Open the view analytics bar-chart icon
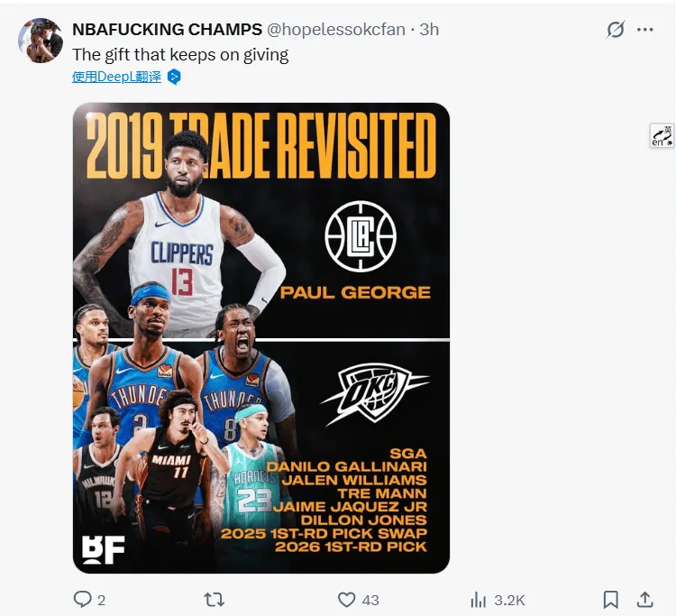 pos(479,600)
